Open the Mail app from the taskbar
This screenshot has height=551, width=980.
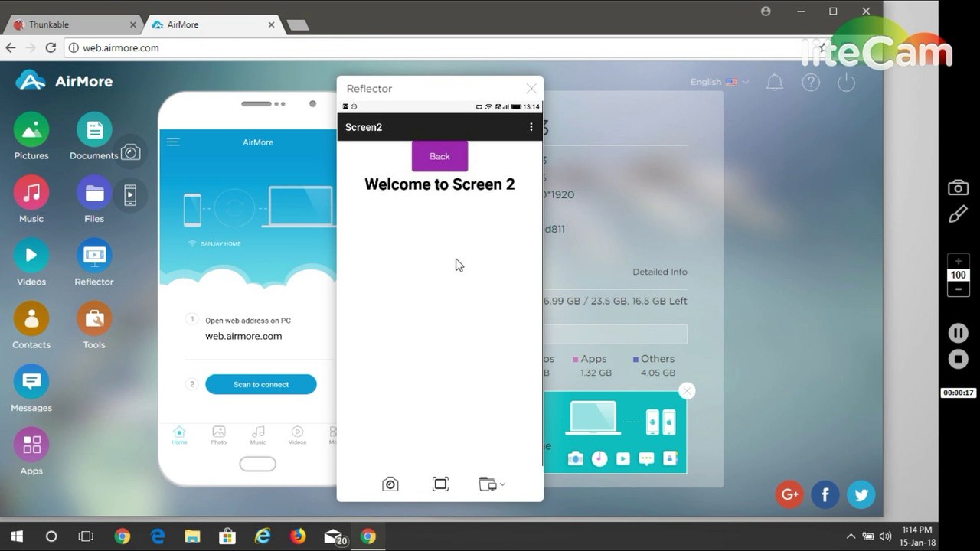335,536
